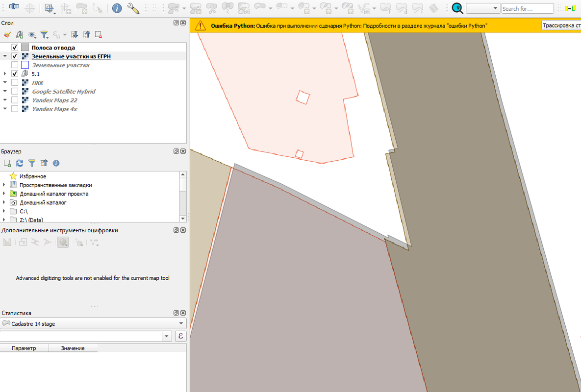This screenshot has height=392, width=581.
Task: Click in the Search for… field
Action: 528,8
